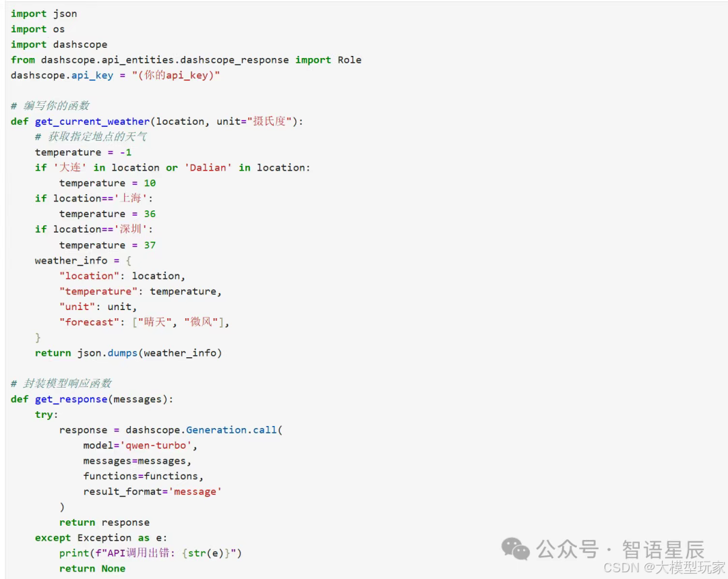Click the string '深圳'
Viewport: 728px width, 579px height.
131,229
